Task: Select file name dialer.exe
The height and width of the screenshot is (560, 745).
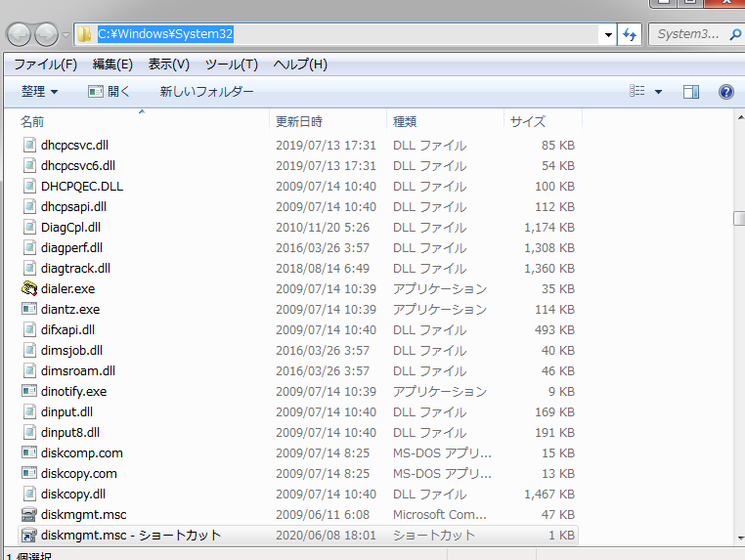Action: 67,288
